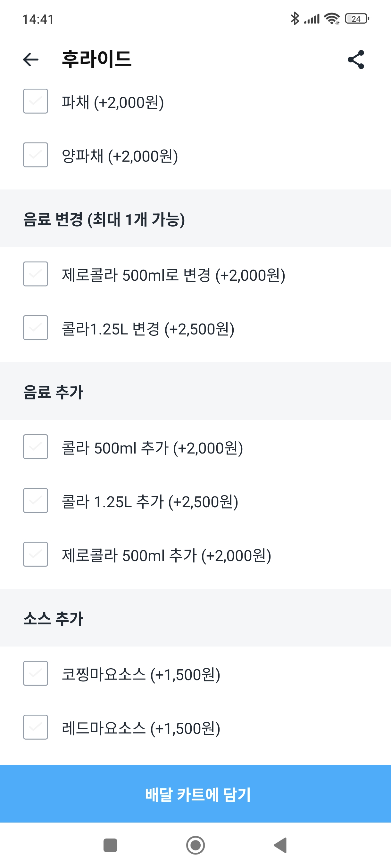
Task: Tap the back arrow icon
Action: 31,60
